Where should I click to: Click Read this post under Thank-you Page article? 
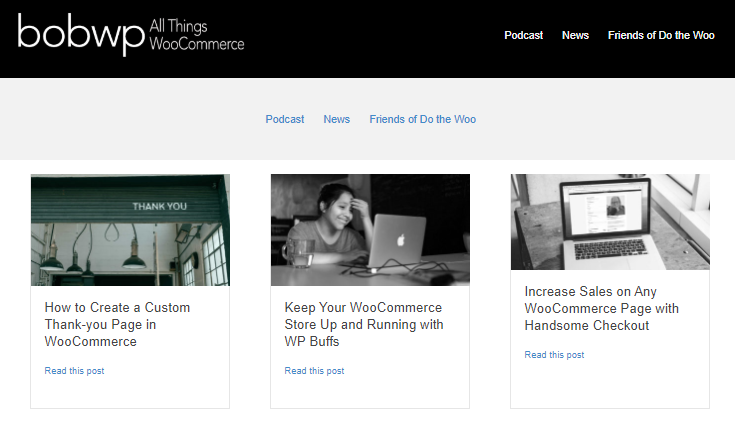pos(74,371)
